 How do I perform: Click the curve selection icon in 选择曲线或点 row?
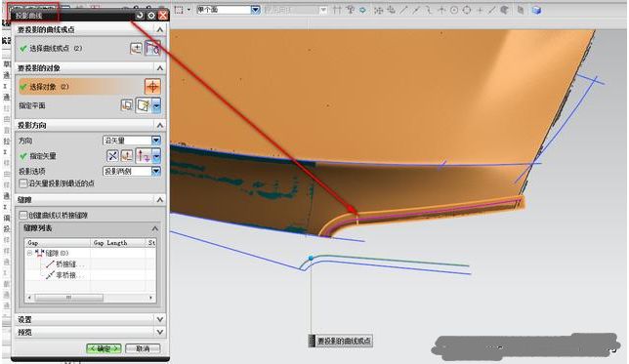tap(152, 48)
